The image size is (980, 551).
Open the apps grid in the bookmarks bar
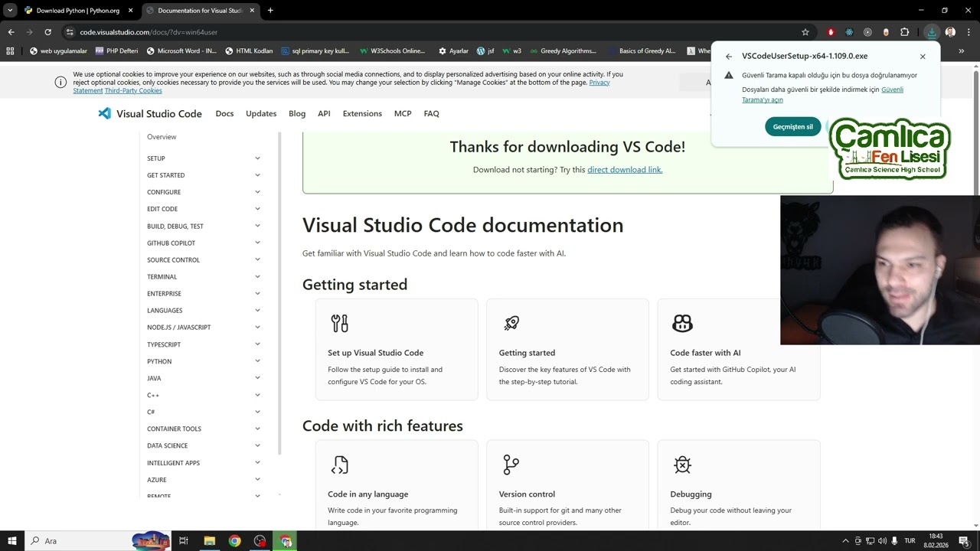click(10, 51)
